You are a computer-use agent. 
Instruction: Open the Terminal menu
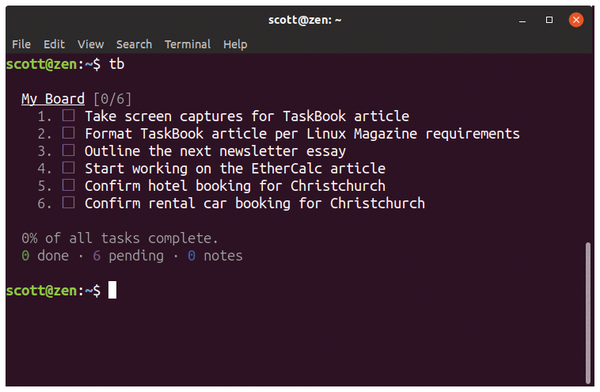click(188, 44)
